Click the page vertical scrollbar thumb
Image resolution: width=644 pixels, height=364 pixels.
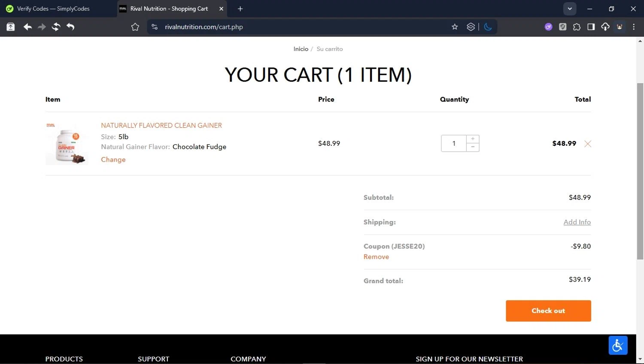click(x=640, y=171)
